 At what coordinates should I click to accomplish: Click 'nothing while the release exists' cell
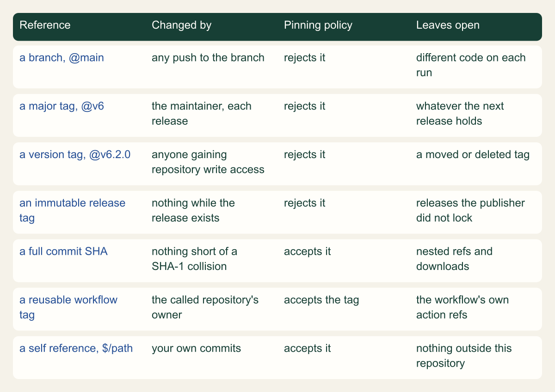pyautogui.click(x=193, y=210)
